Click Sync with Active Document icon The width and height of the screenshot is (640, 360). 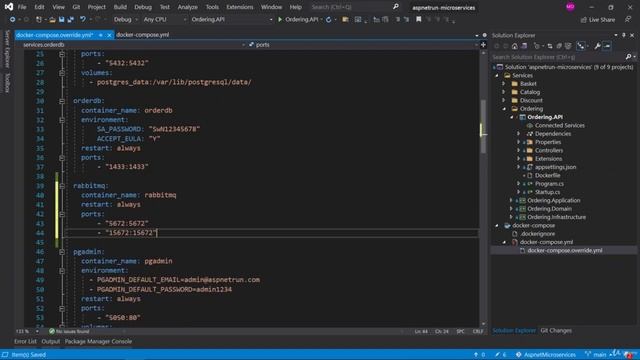[550, 46]
